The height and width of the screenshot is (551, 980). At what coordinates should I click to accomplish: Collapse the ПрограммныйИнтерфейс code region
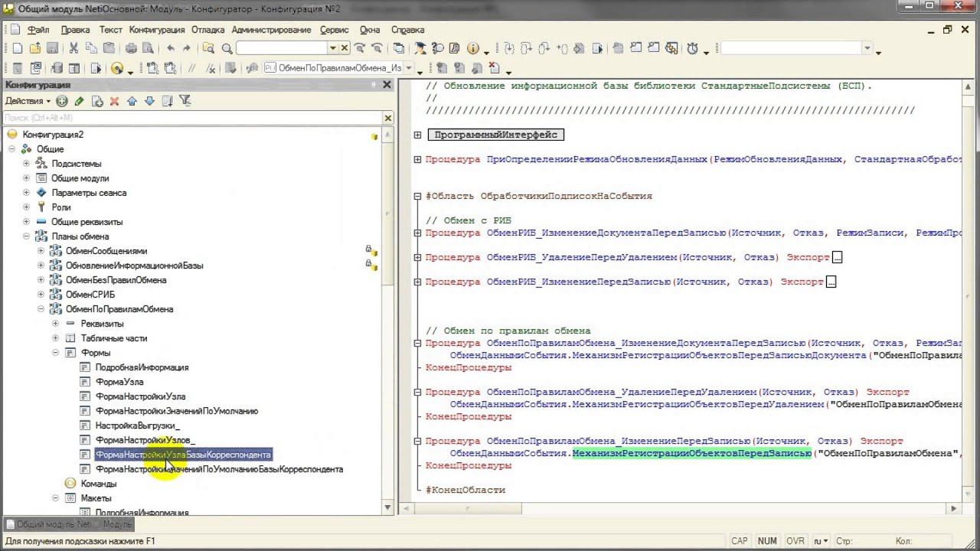point(417,135)
